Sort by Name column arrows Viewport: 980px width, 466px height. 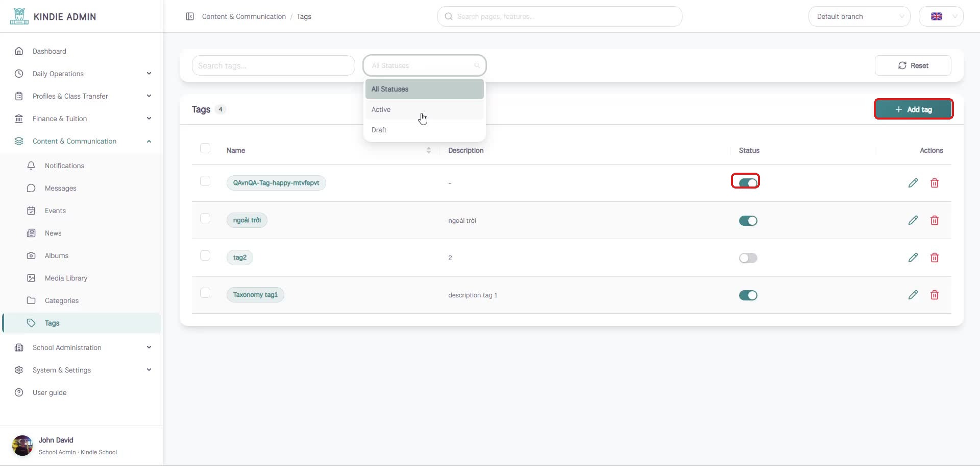pos(429,150)
